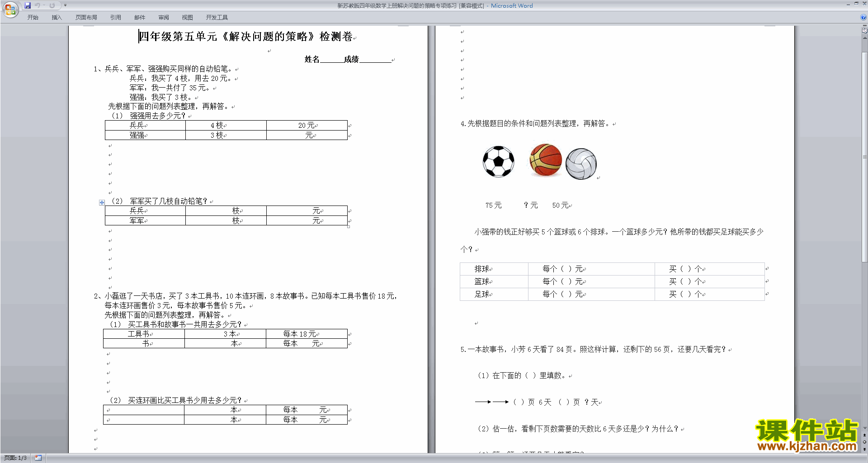Open the Undo history dropdown arrow
The image size is (868, 463).
coord(44,5)
